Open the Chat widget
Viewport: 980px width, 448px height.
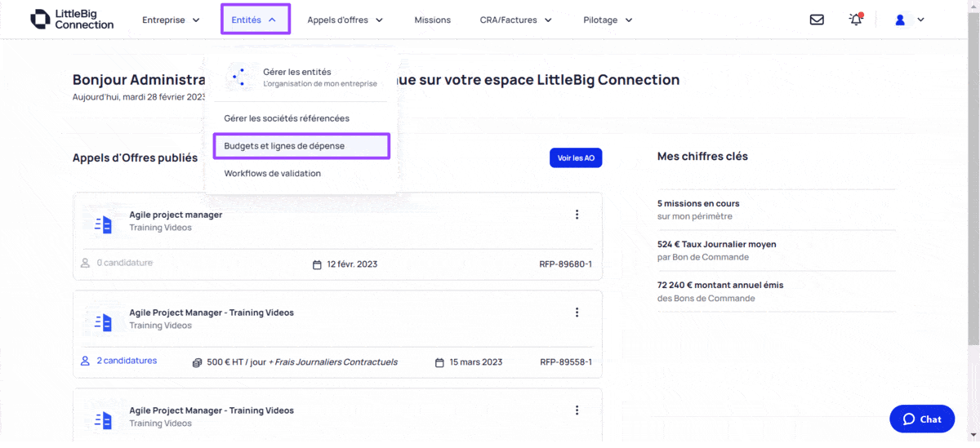coord(922,419)
